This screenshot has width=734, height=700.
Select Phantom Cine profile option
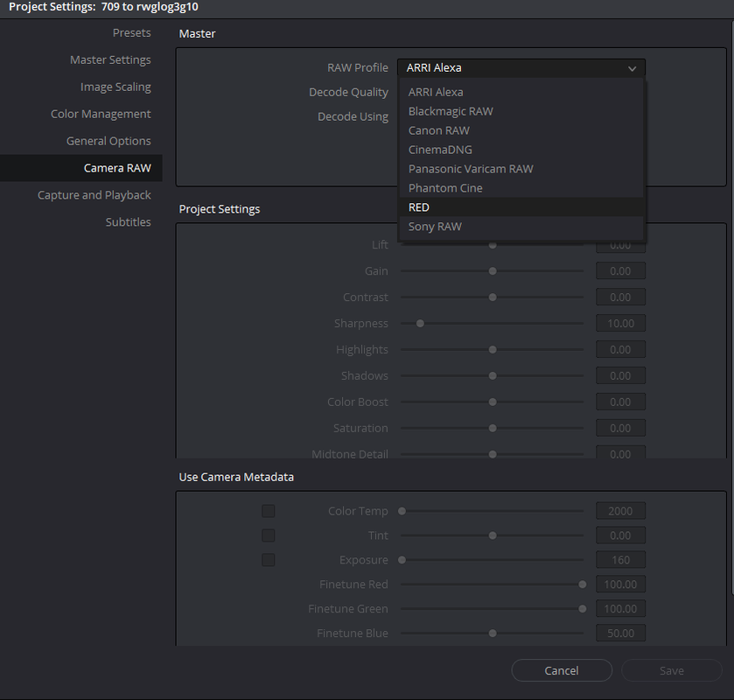tap(521, 188)
